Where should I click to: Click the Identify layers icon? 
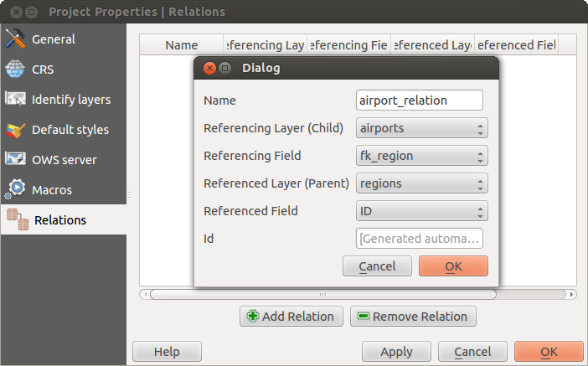[x=15, y=100]
